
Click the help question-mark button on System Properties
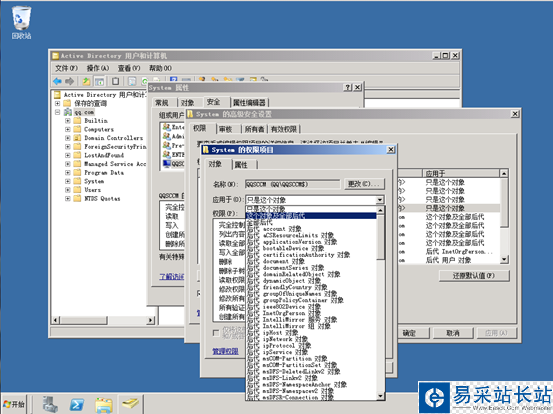pyautogui.click(x=348, y=87)
